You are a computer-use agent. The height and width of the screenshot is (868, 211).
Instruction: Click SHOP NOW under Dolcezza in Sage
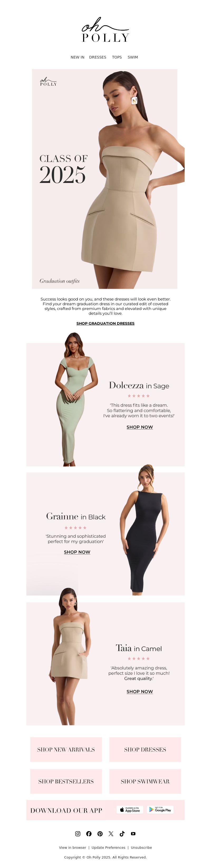coord(140,427)
